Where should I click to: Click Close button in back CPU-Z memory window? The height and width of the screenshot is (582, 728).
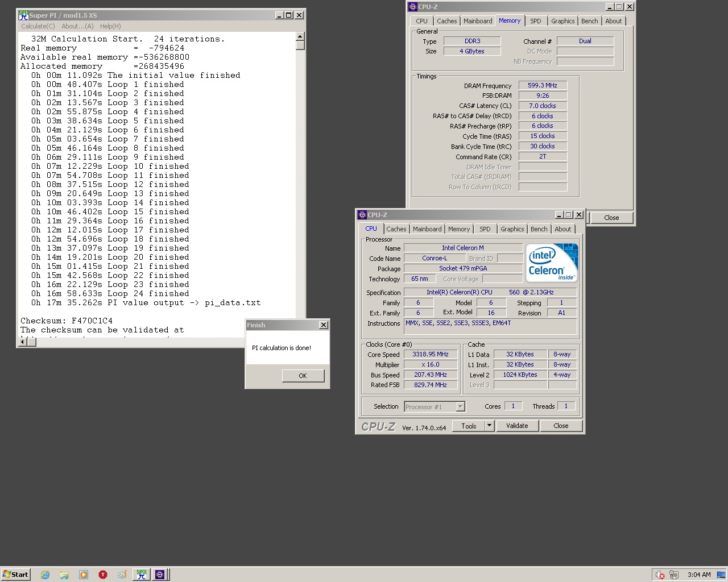(x=611, y=218)
